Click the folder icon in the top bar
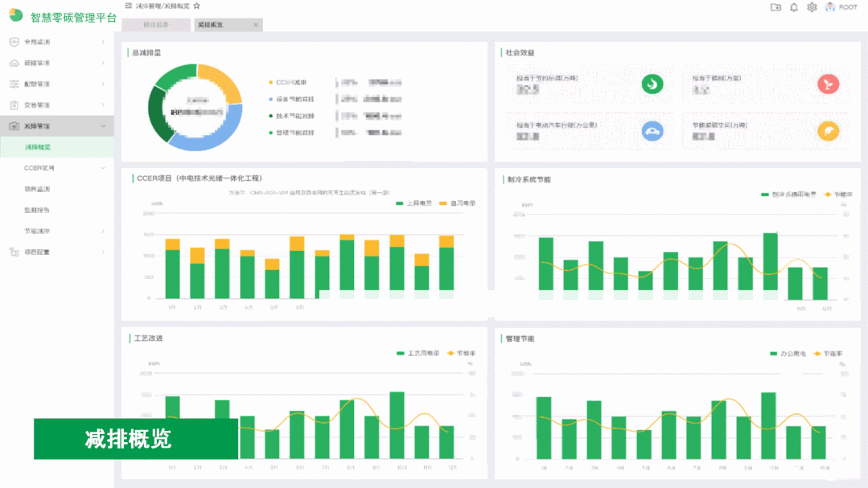Screen dimensions: 868x488 [x=775, y=7]
